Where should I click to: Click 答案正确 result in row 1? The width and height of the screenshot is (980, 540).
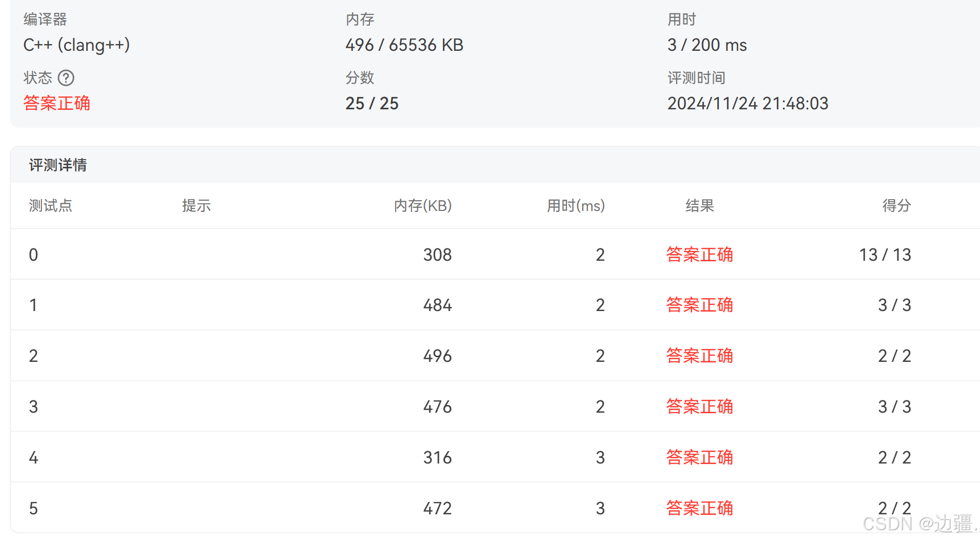[x=700, y=305]
